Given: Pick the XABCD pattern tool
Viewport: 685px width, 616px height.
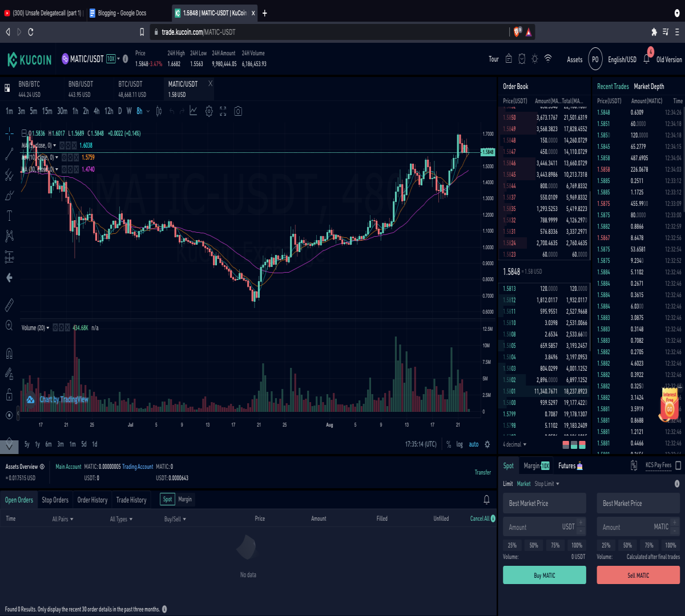Looking at the screenshot, I should coord(9,236).
